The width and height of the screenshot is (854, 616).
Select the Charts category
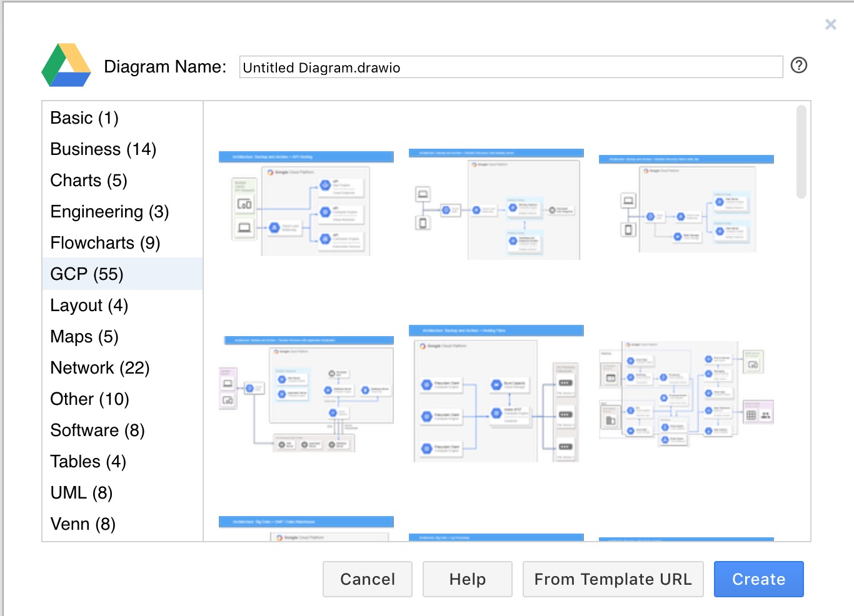click(x=88, y=180)
